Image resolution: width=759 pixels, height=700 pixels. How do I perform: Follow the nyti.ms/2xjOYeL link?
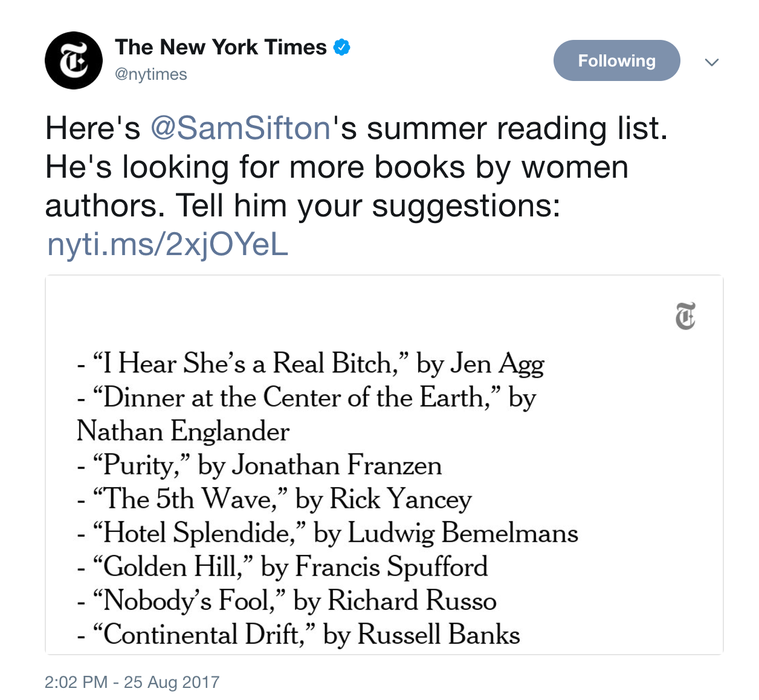pyautogui.click(x=167, y=244)
